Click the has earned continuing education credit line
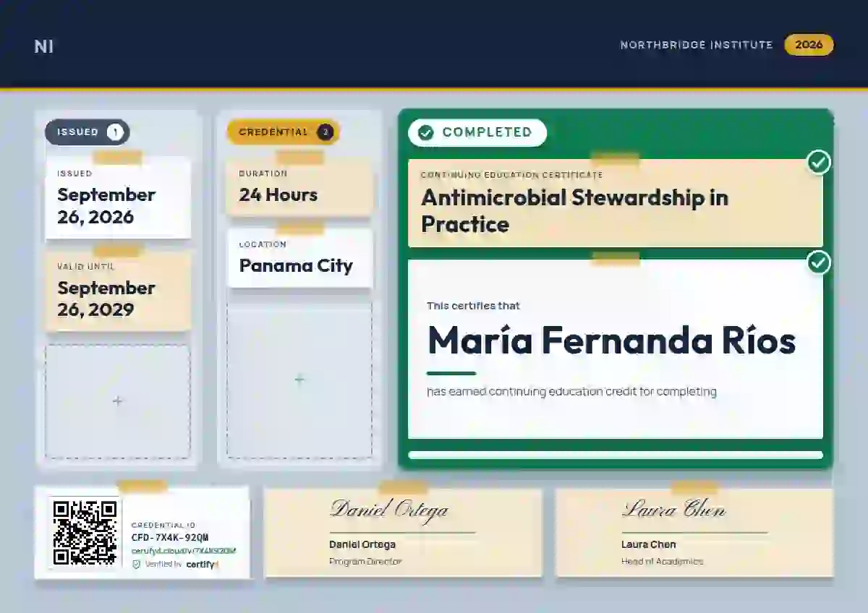The height and width of the screenshot is (613, 868). (571, 392)
